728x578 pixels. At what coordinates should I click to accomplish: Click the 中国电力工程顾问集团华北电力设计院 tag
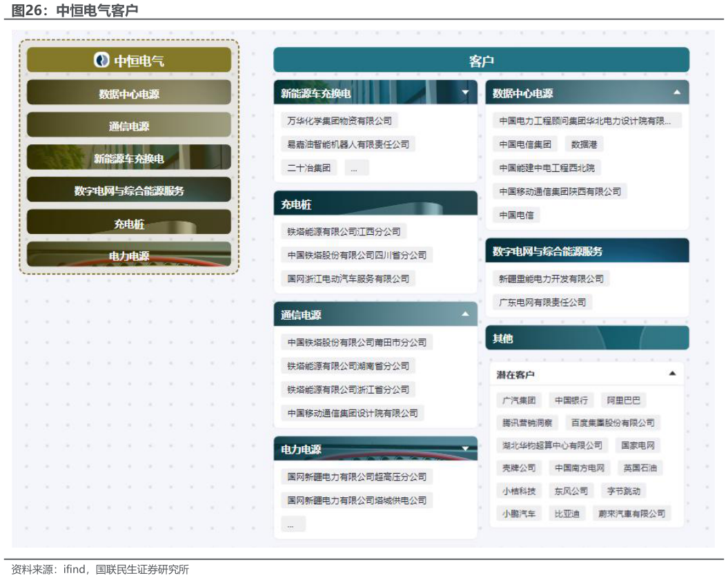tap(587, 121)
